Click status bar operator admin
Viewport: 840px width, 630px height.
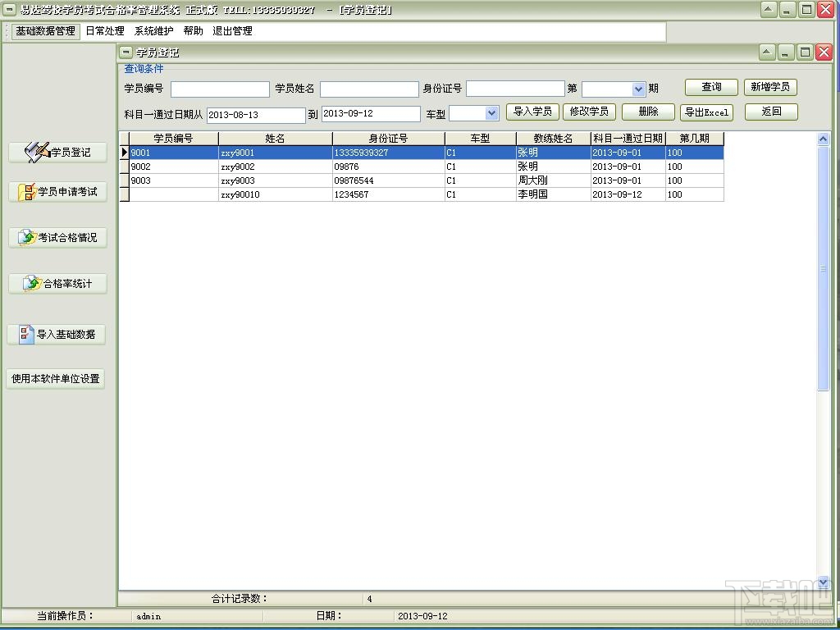148,616
